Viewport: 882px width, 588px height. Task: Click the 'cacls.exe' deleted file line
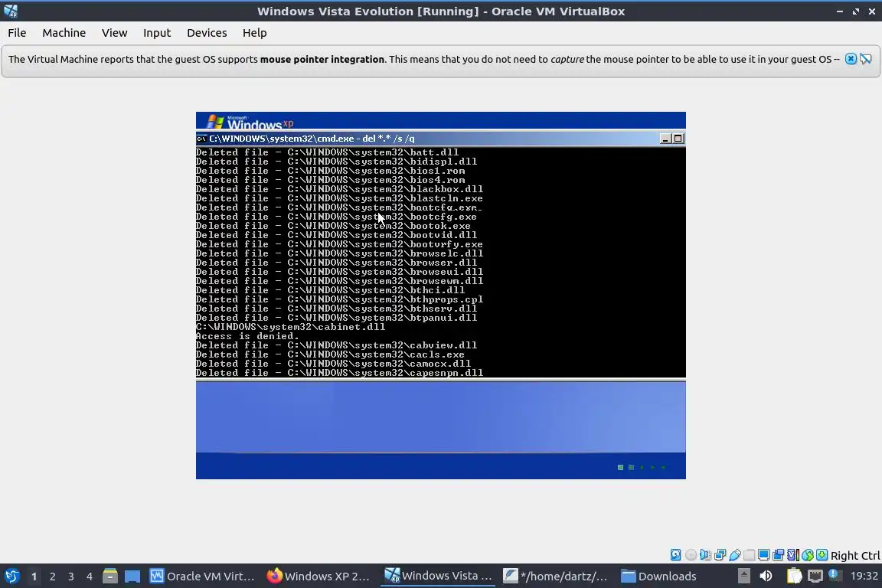pyautogui.click(x=330, y=354)
